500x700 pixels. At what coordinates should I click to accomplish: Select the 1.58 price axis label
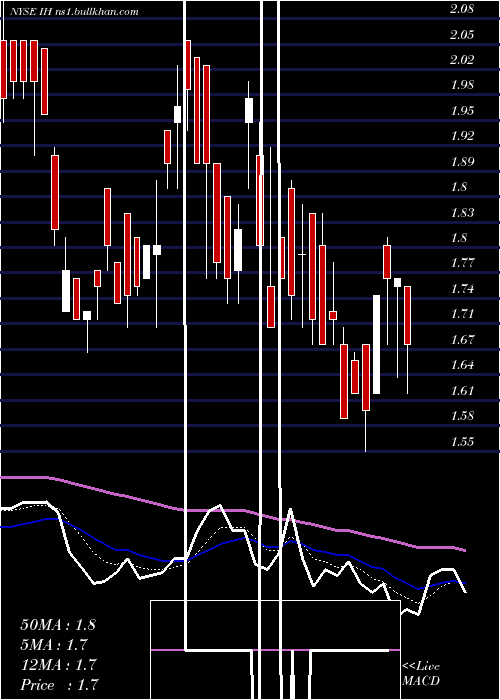point(462,416)
